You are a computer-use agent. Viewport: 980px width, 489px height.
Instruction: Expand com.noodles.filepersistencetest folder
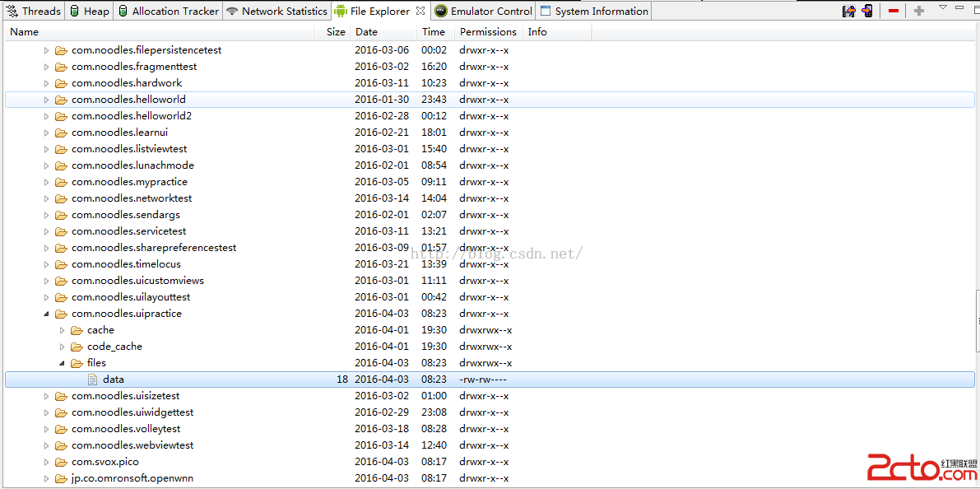(x=46, y=50)
